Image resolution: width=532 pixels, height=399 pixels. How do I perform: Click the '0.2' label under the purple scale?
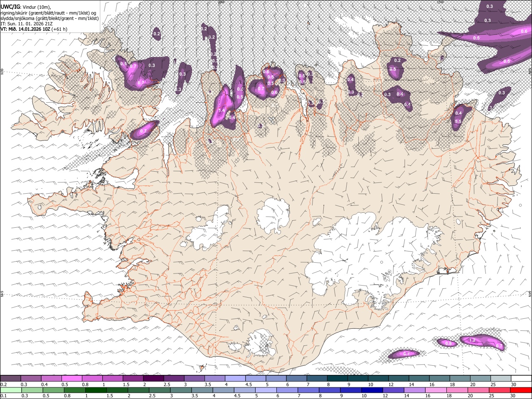coord(3,384)
